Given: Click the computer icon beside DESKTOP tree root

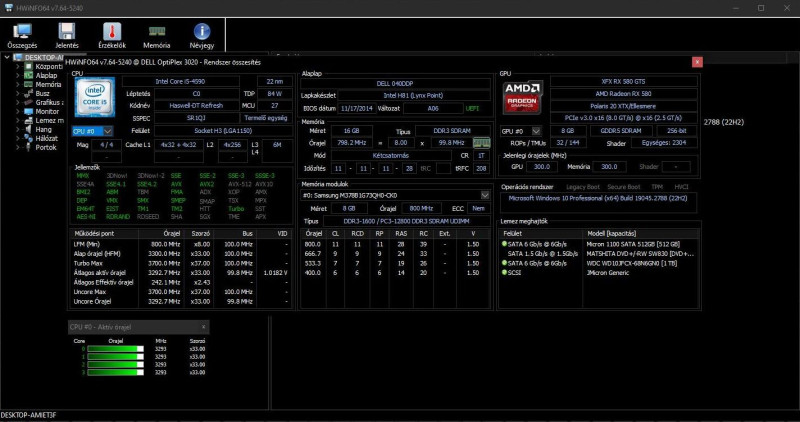Looking at the screenshot, I should click(x=18, y=58).
